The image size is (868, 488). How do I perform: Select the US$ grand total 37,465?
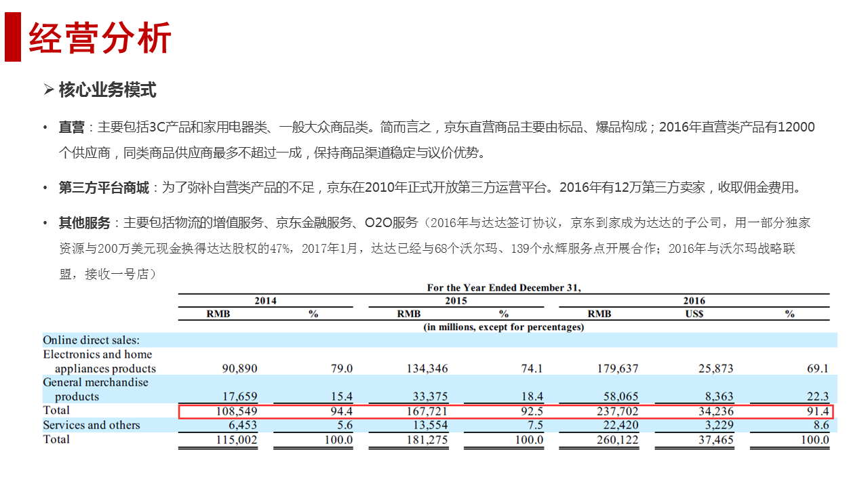pos(717,440)
